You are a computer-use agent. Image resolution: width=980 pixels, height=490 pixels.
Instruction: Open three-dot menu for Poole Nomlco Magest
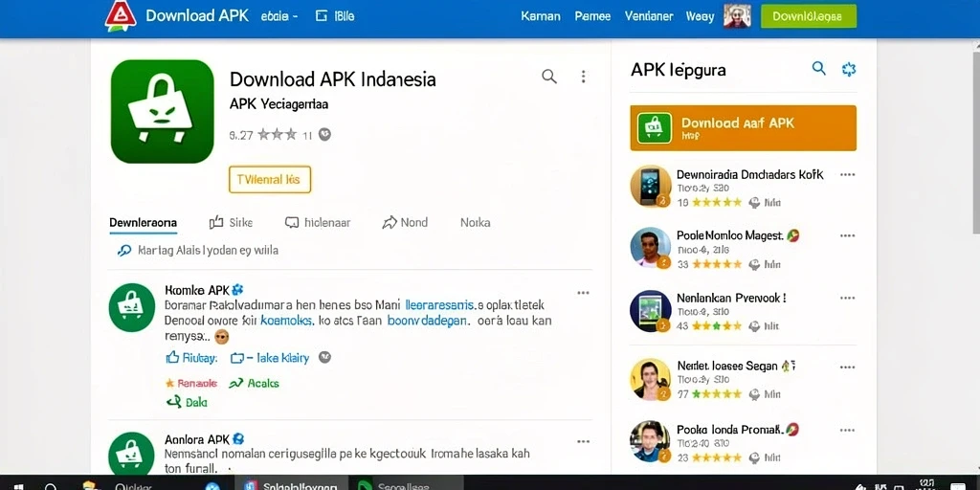tap(848, 235)
